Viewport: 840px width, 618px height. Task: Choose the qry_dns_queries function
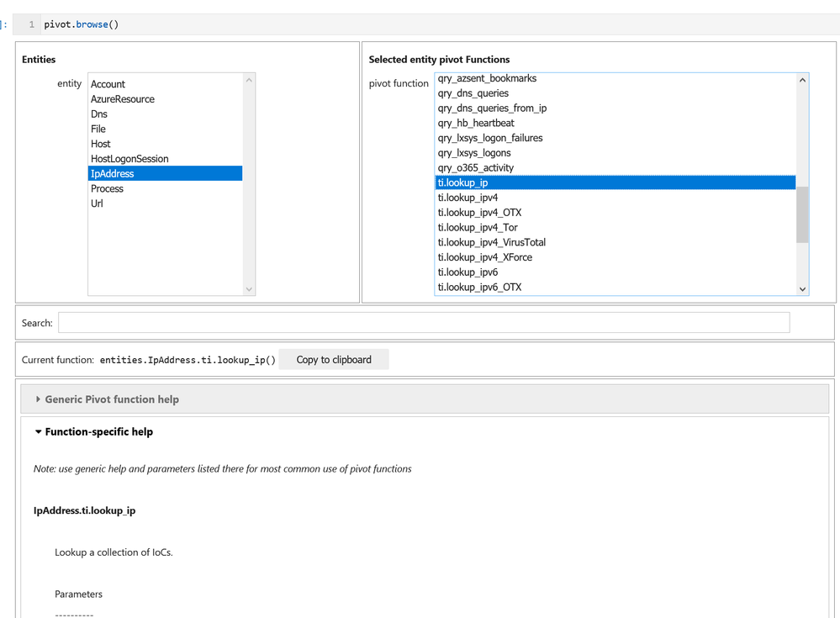coord(615,93)
